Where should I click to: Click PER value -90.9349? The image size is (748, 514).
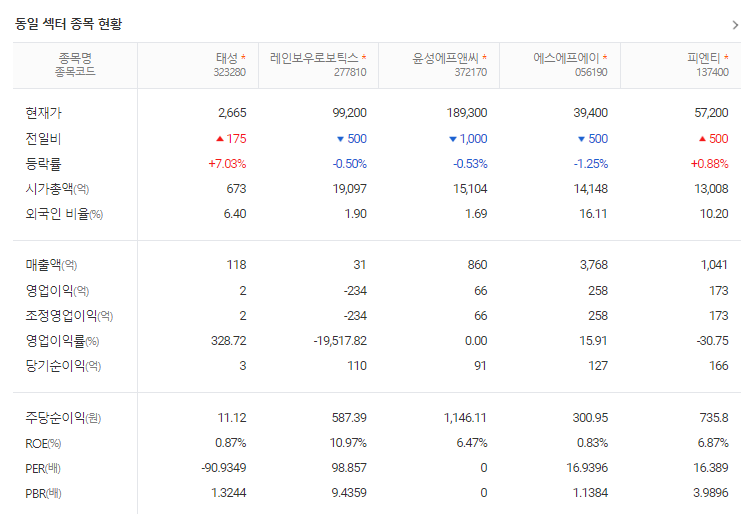point(224,468)
